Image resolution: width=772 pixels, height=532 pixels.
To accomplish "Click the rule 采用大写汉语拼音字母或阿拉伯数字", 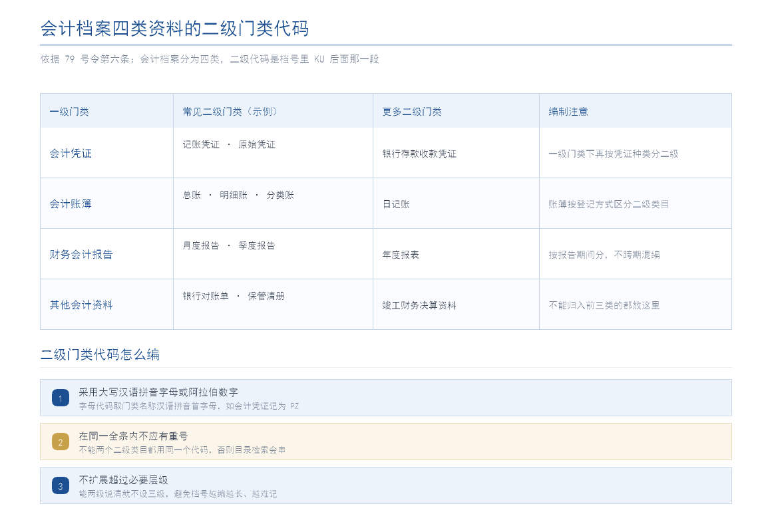I will pyautogui.click(x=158, y=392).
